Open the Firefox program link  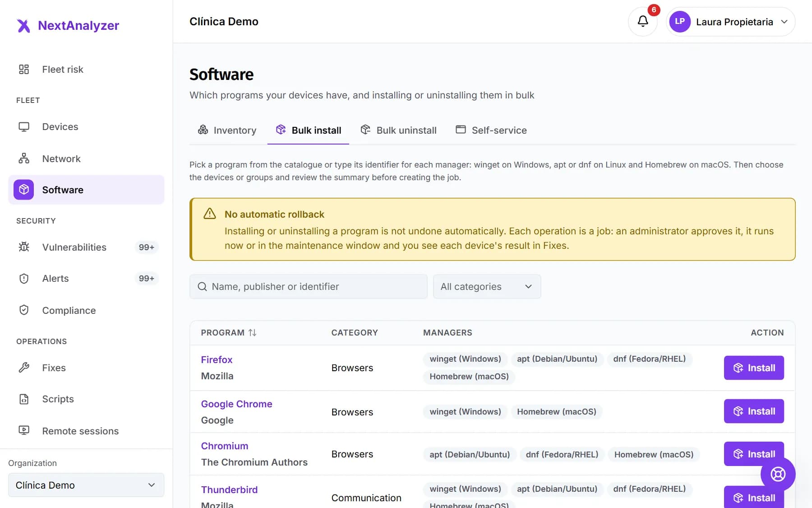click(x=217, y=360)
